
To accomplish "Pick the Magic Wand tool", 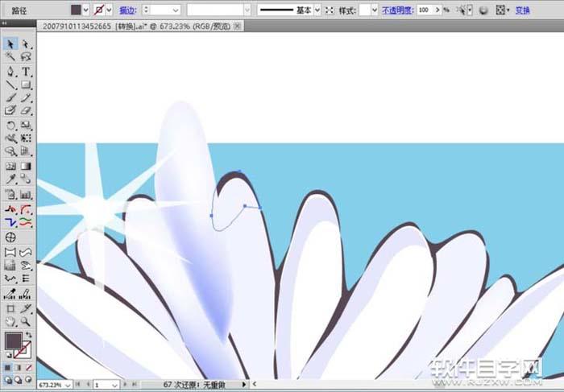I will [10, 57].
